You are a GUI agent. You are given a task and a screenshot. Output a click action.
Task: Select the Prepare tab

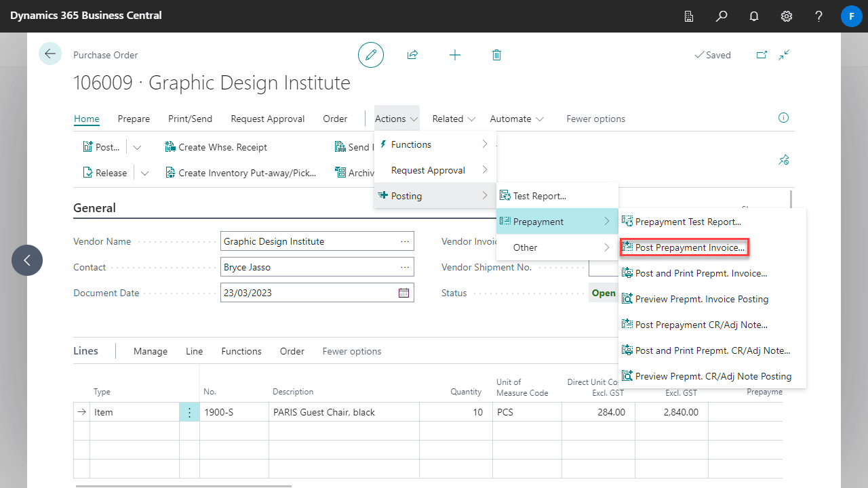tap(134, 119)
